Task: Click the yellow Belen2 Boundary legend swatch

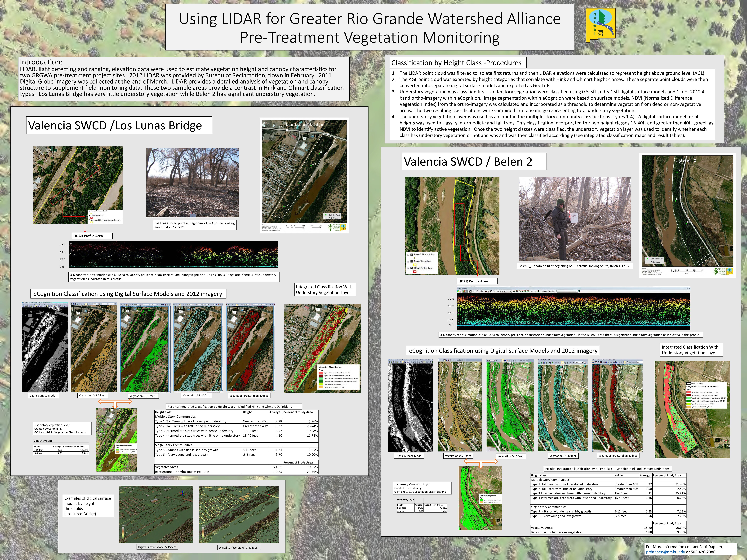Action: 415,265
